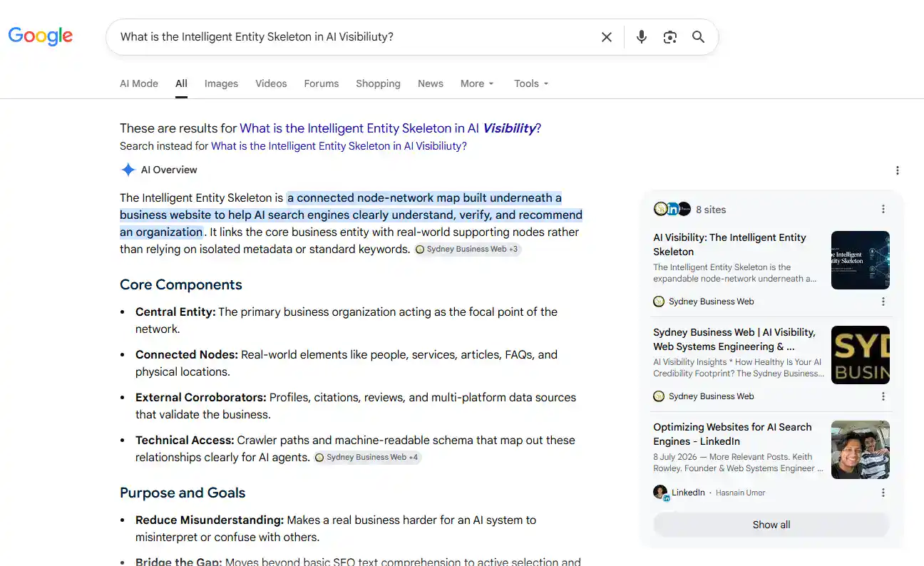Click the Reduce Misunderstanding bullet label
The image size is (924, 566).
(x=210, y=520)
